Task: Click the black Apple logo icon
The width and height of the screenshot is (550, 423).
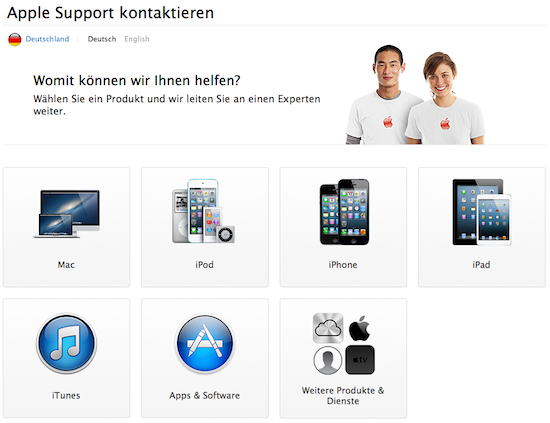Action: coord(360,328)
